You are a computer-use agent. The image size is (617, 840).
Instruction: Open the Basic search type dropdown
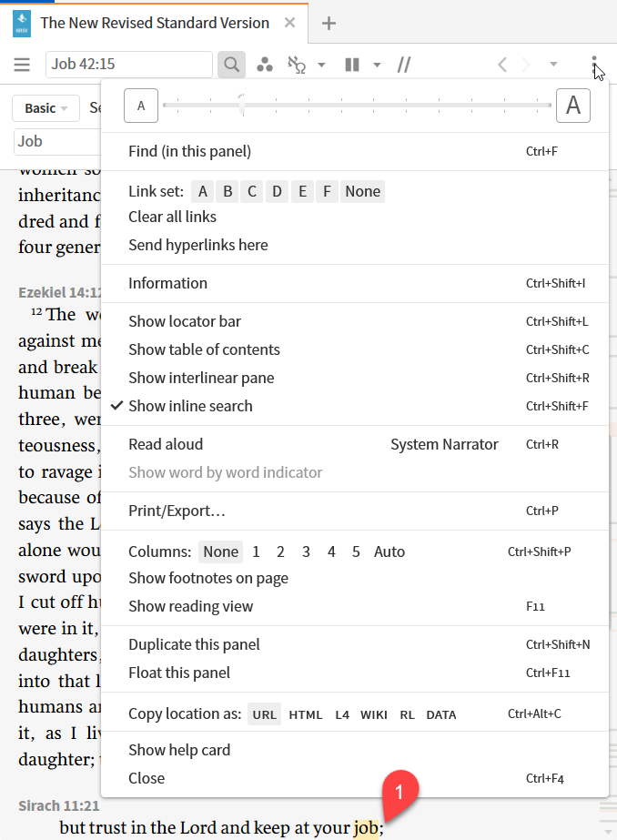coord(46,108)
